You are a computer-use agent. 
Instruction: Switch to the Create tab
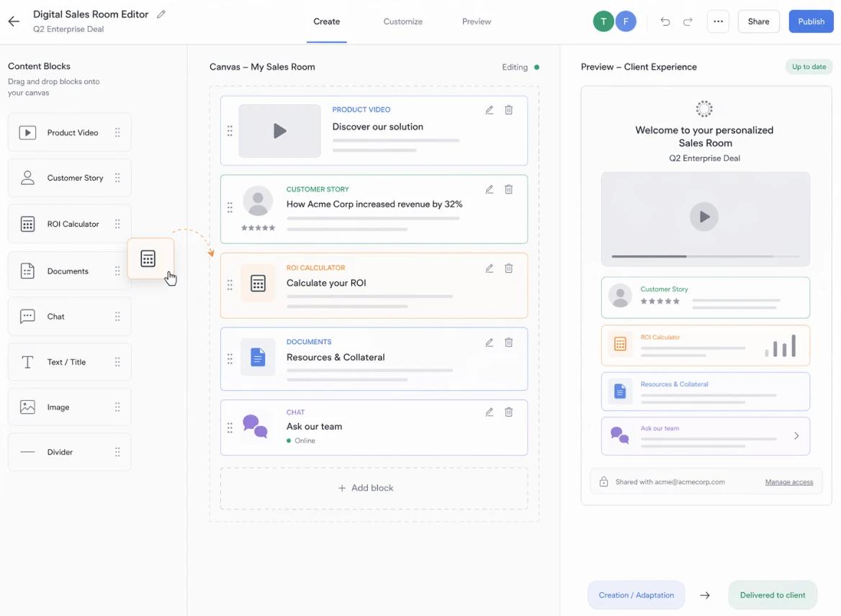(327, 22)
